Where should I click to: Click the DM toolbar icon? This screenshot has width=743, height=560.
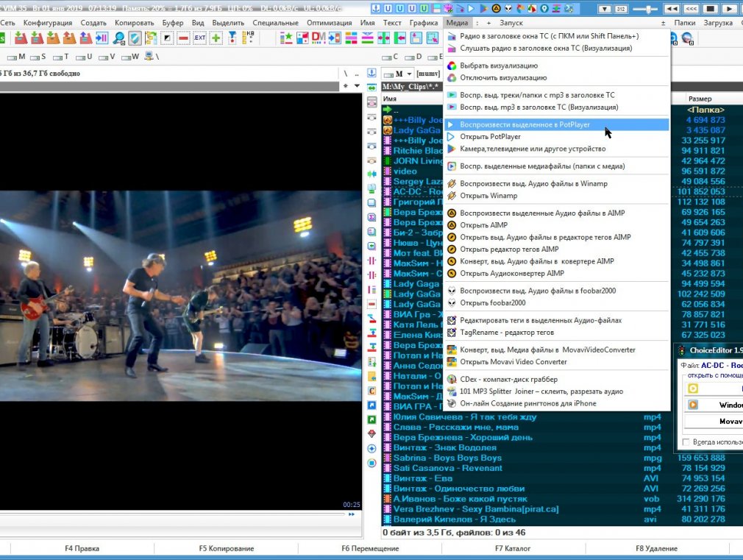coord(319,38)
